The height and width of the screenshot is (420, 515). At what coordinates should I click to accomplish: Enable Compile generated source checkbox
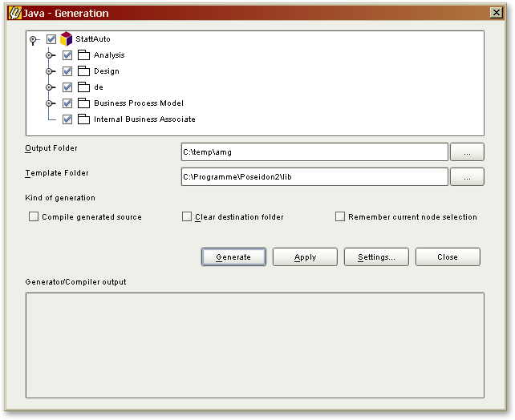pos(34,217)
